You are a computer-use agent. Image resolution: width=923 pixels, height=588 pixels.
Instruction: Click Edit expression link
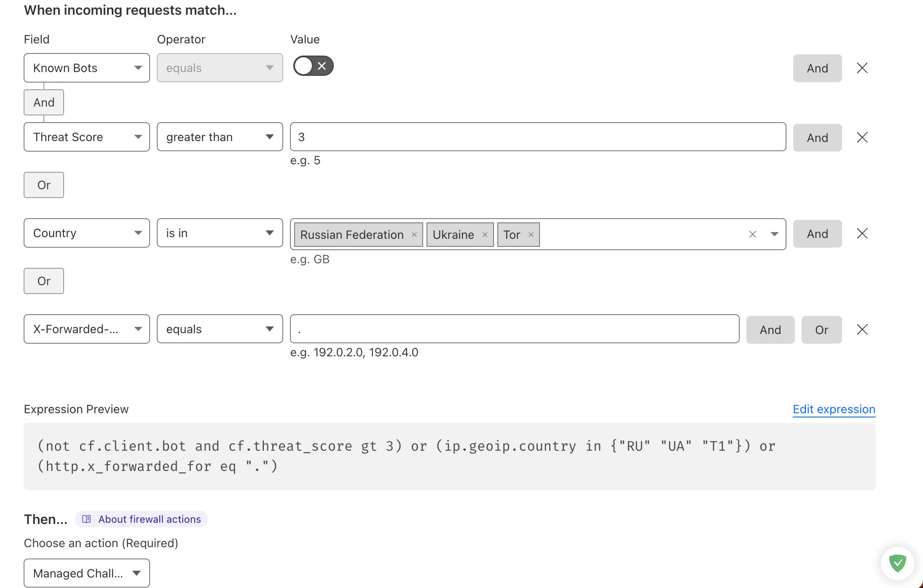coord(834,409)
